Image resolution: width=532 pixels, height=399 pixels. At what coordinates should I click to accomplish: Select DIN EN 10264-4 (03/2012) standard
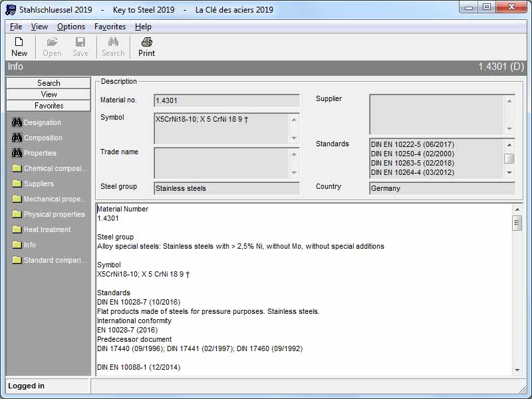[x=412, y=172]
